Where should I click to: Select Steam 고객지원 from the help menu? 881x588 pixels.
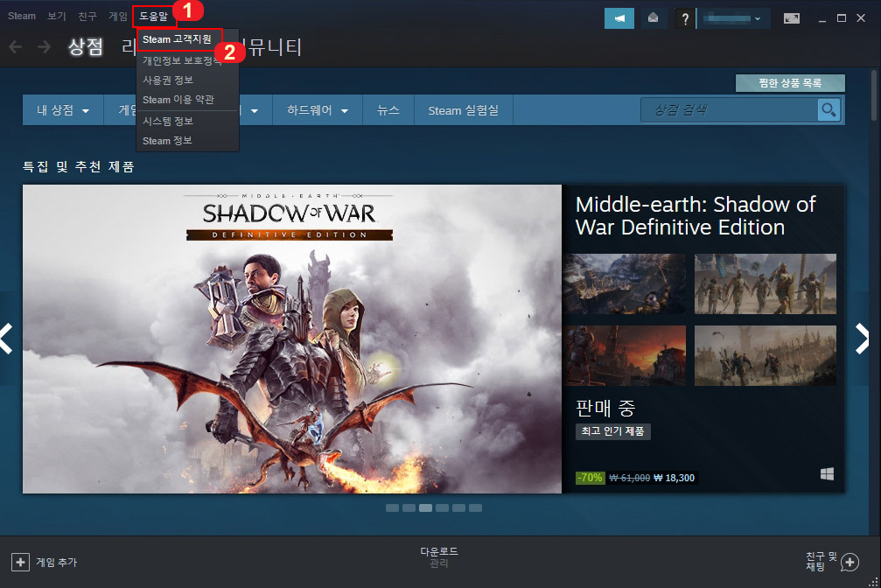click(177, 39)
